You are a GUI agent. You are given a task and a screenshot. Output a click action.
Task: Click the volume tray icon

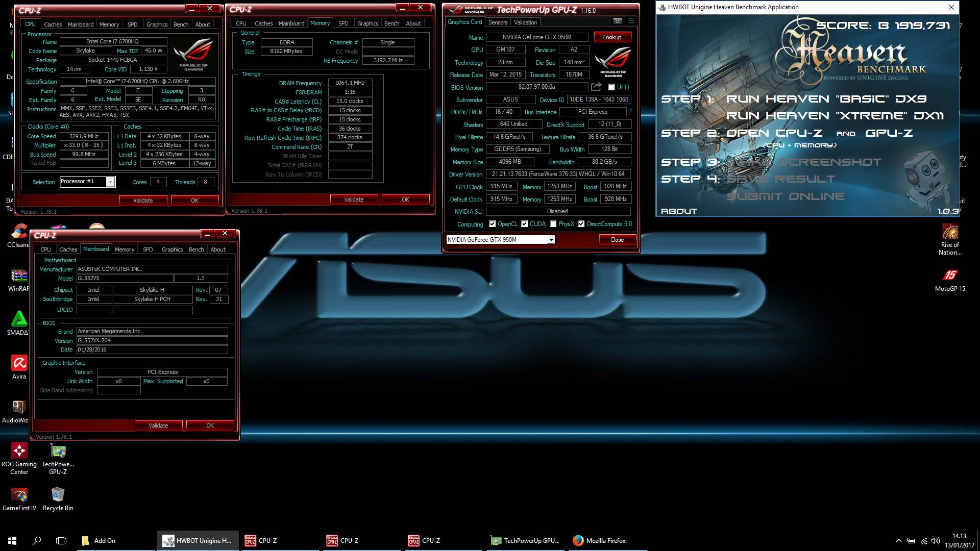[x=936, y=541]
